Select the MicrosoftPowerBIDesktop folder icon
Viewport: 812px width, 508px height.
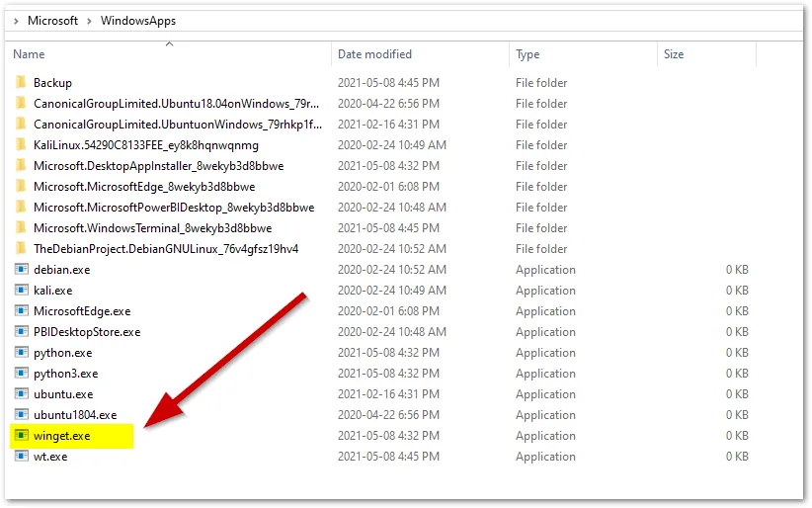[x=21, y=207]
